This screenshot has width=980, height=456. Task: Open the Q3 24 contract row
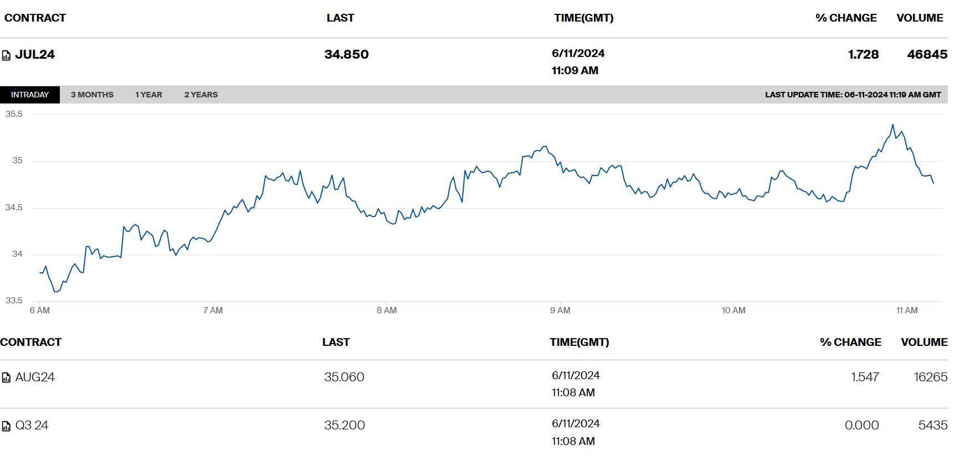[x=32, y=425]
